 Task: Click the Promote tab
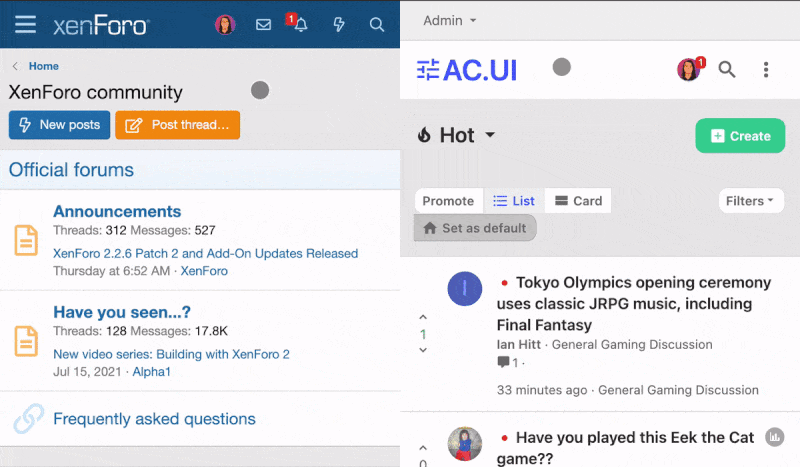448,201
